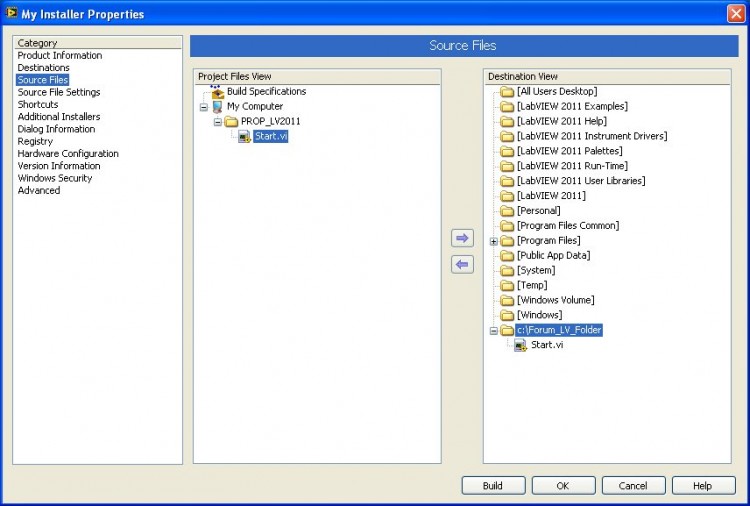Screen dimensions: 750x506
Task: Select the [System] label
Action: click(536, 270)
